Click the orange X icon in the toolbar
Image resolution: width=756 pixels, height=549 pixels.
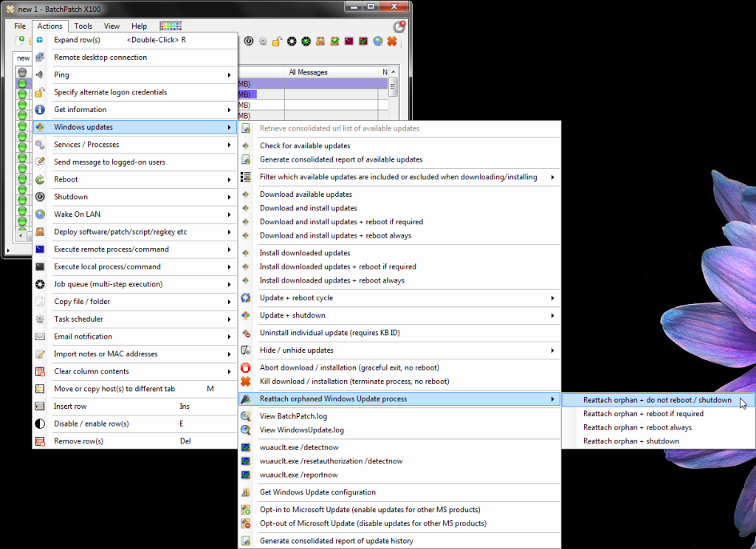(392, 41)
